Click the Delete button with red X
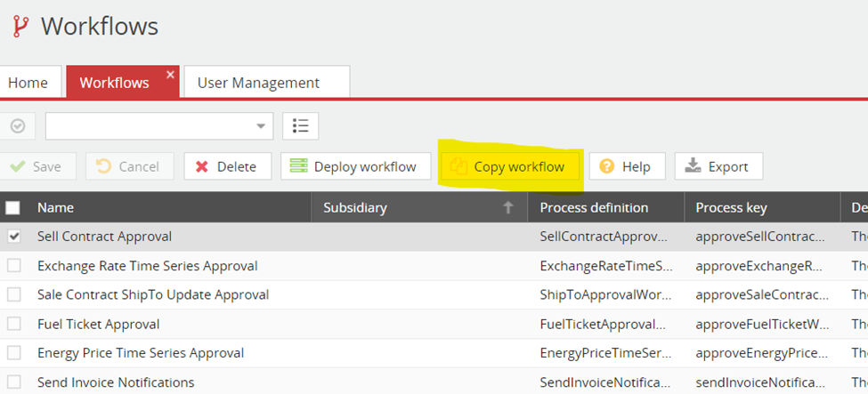Image resolution: width=868 pixels, height=394 pixels. tap(227, 166)
